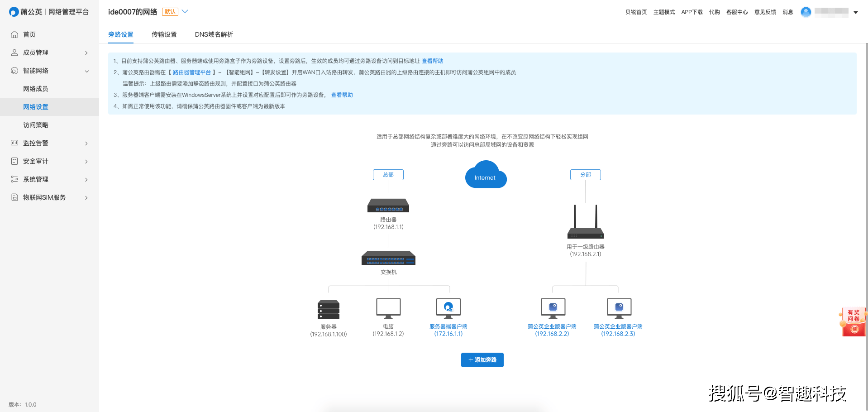
Task: Click the ide0007的网络 title
Action: tap(133, 12)
